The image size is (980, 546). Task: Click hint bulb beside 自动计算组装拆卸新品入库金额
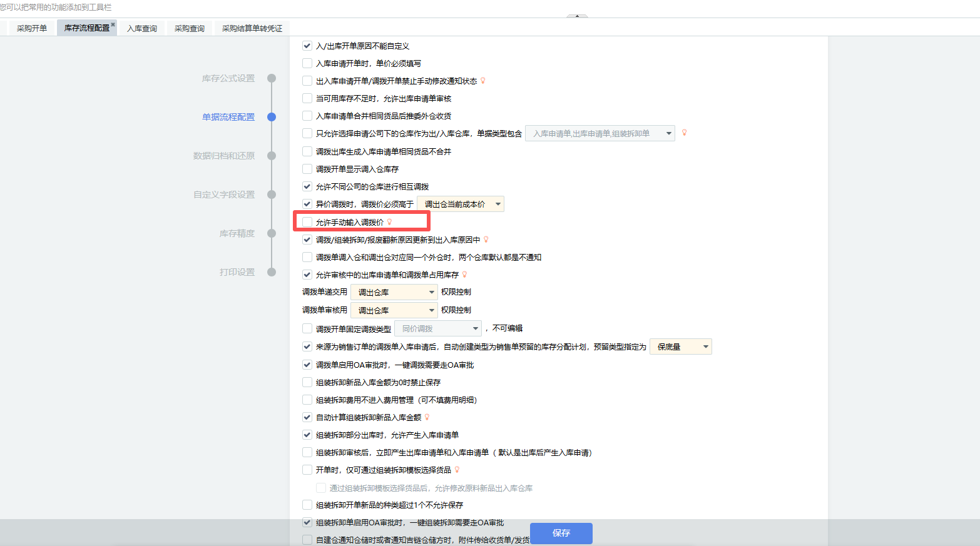click(x=427, y=417)
